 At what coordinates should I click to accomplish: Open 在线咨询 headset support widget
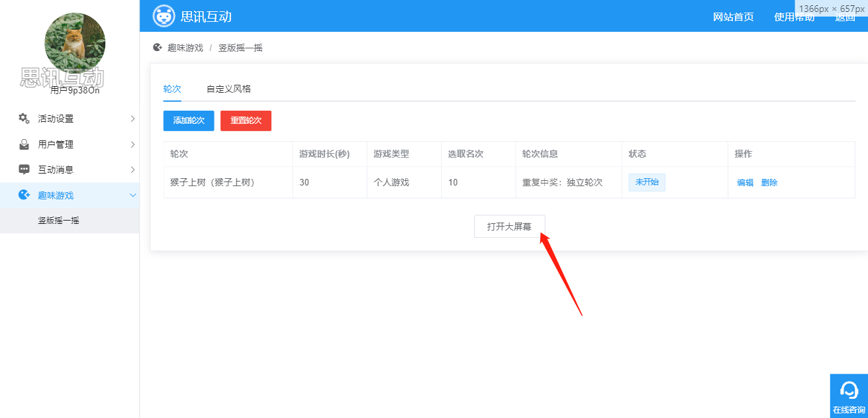[x=849, y=395]
